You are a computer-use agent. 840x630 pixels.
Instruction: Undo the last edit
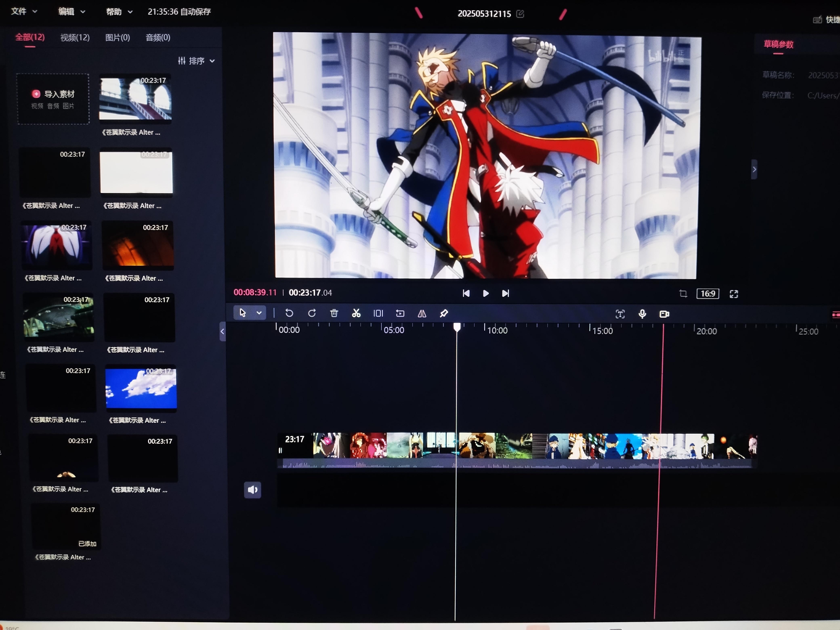point(289,313)
